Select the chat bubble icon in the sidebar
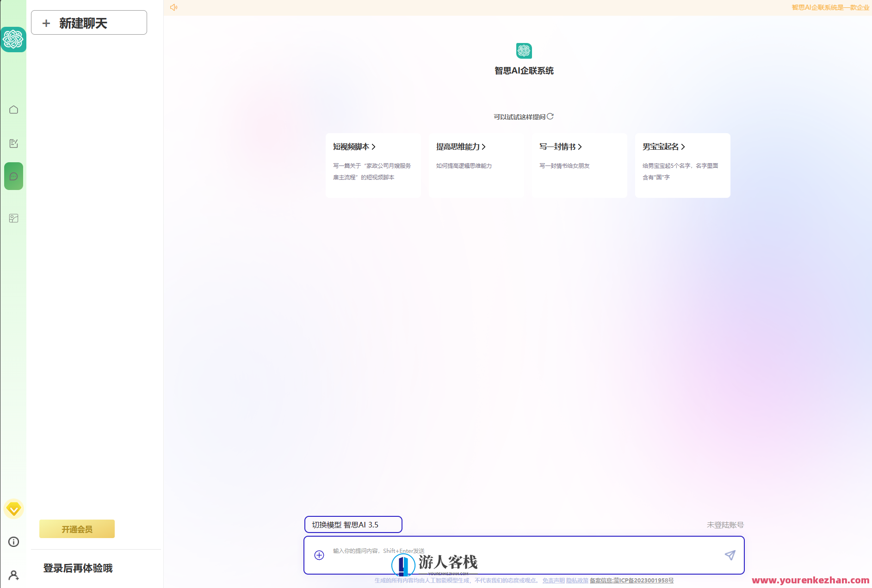This screenshot has width=872, height=588. click(x=13, y=176)
